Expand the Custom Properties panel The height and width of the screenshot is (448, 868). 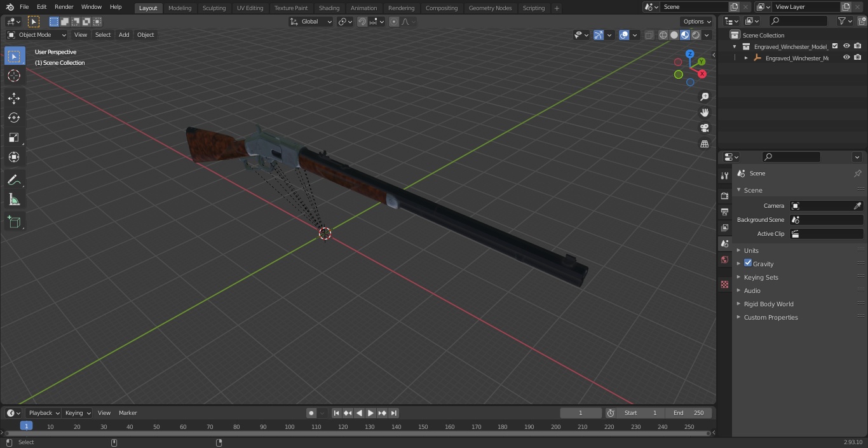click(770, 317)
